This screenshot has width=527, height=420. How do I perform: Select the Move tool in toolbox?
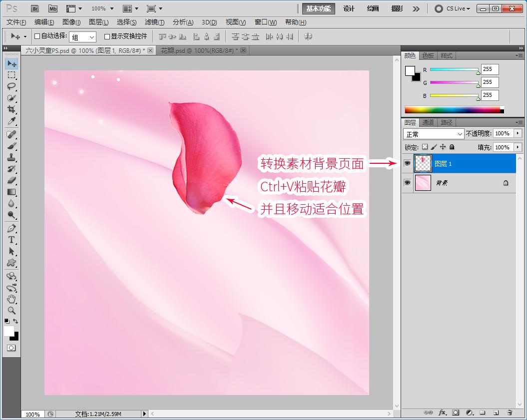(x=12, y=63)
